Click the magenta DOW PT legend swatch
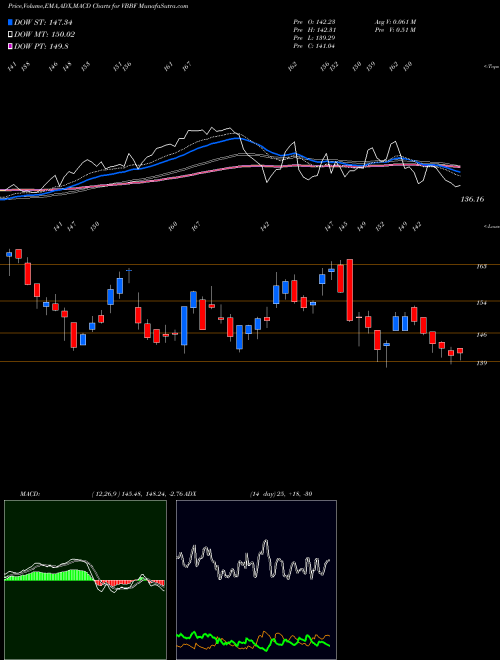The image size is (500, 660). [10, 46]
